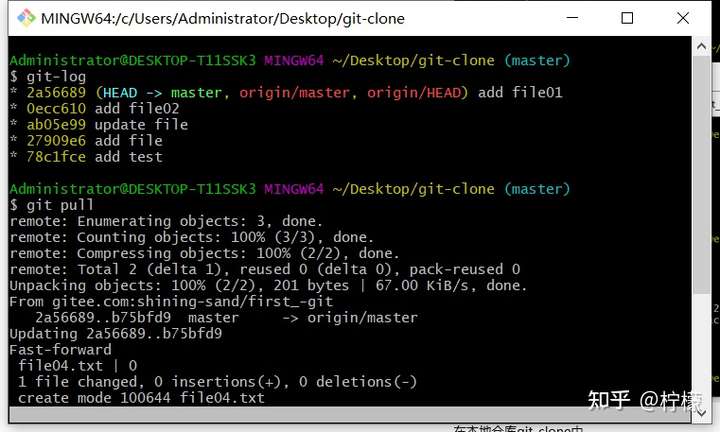This screenshot has height=432, width=720.
Task: Click 'Updating 2a56689..b75bfd9' line
Action: [x=116, y=334]
